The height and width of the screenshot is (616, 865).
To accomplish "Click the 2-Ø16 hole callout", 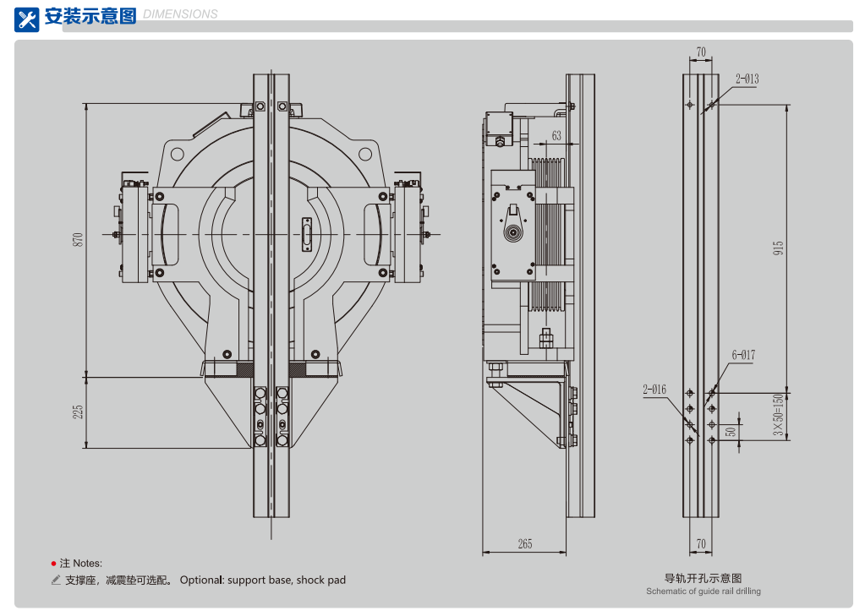I will [x=654, y=390].
